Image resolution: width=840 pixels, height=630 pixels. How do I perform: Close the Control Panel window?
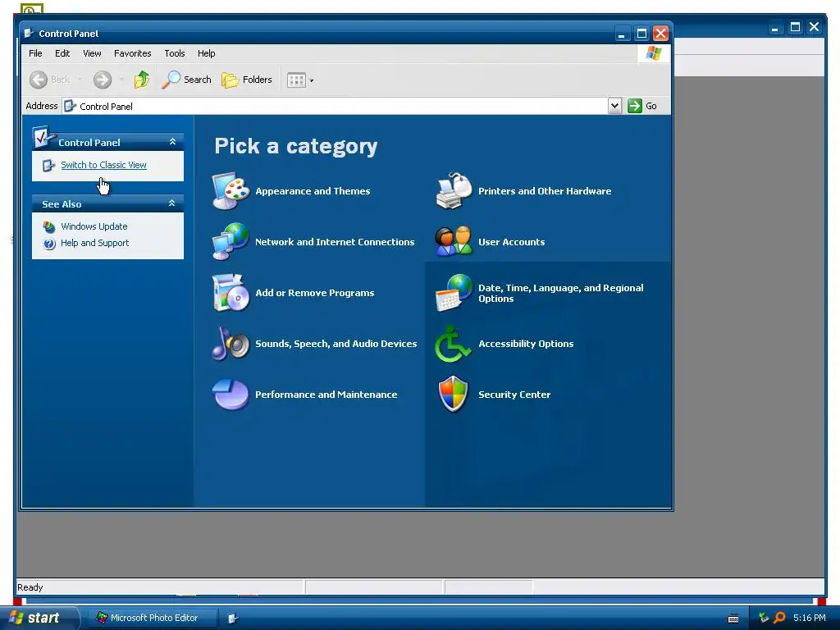660,34
